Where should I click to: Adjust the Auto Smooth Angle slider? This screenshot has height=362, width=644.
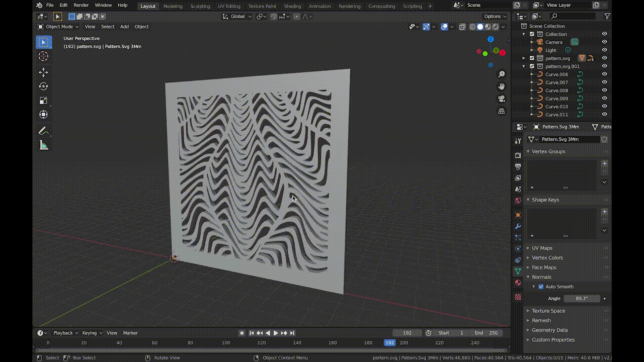pos(582,298)
